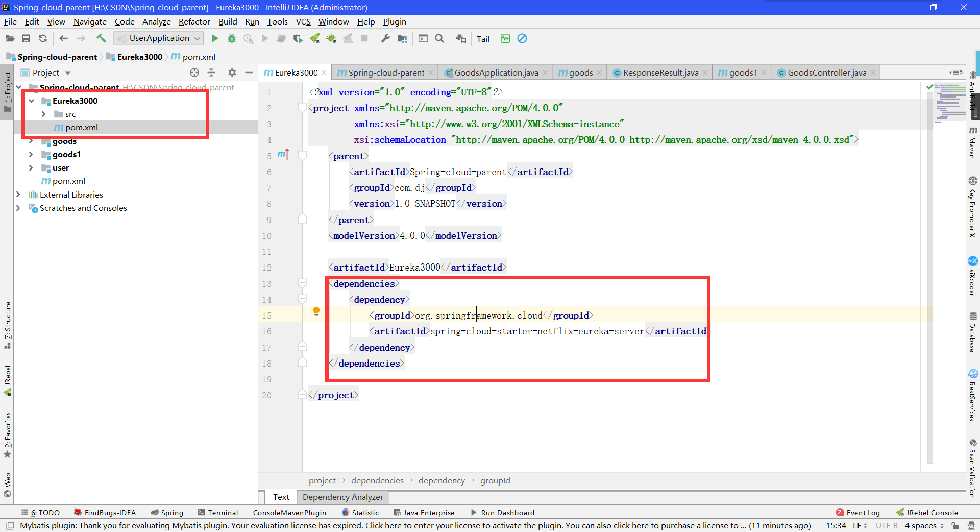Collapse the Eureka3000 module tree node
Image resolution: width=980 pixels, height=532 pixels.
(x=32, y=101)
